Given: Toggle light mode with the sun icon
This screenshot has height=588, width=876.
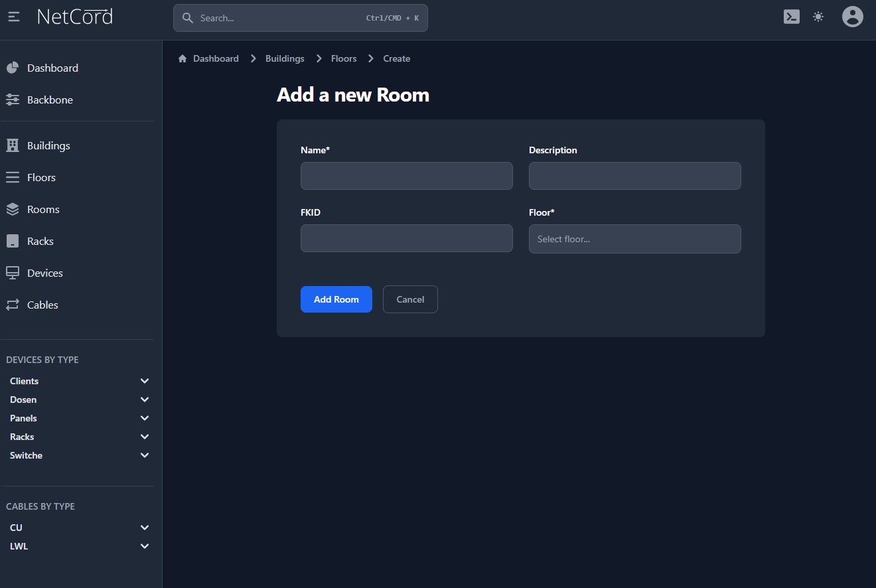Looking at the screenshot, I should 818,17.
